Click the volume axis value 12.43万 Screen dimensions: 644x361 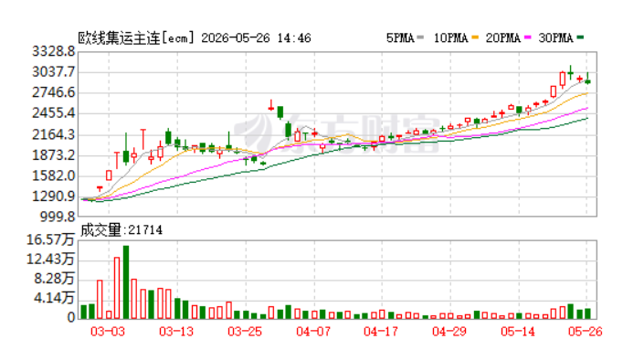(x=50, y=260)
